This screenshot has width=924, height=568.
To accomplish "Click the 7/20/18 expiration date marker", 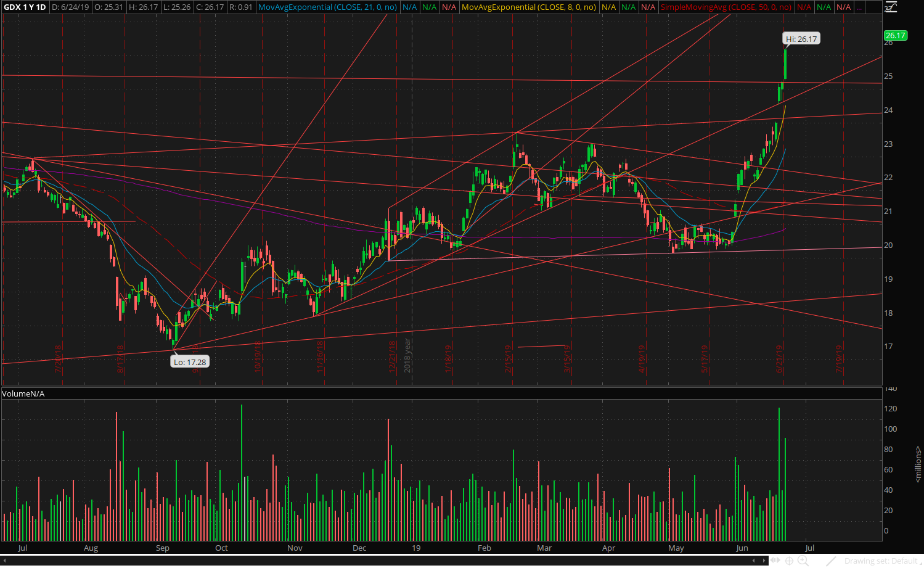I will point(59,359).
